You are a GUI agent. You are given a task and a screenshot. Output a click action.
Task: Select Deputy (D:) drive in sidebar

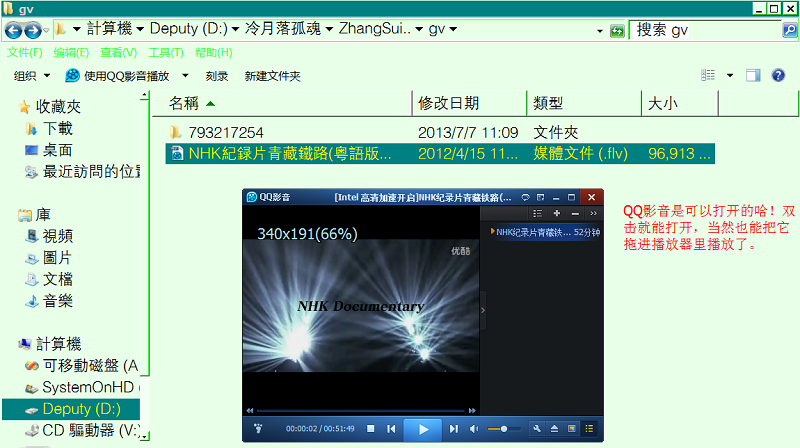tap(71, 409)
